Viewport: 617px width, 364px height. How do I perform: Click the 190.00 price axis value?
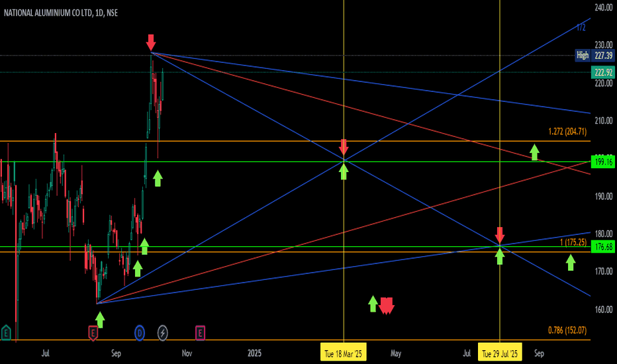click(x=604, y=197)
